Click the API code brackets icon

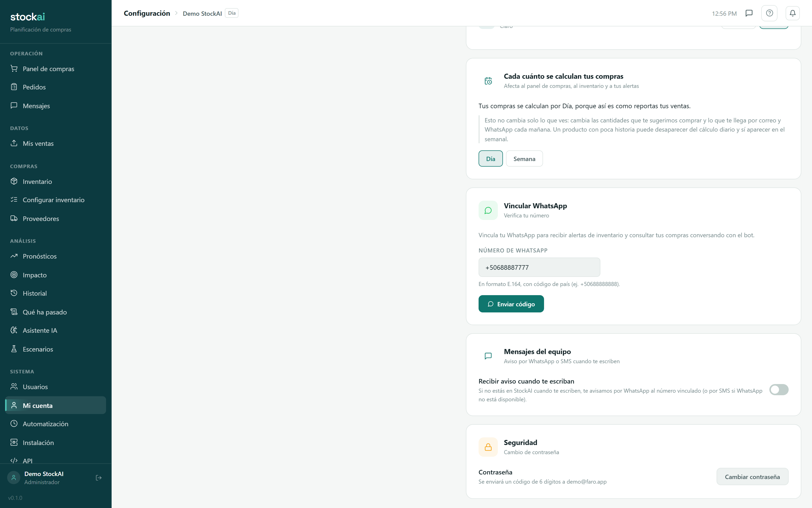click(x=14, y=461)
